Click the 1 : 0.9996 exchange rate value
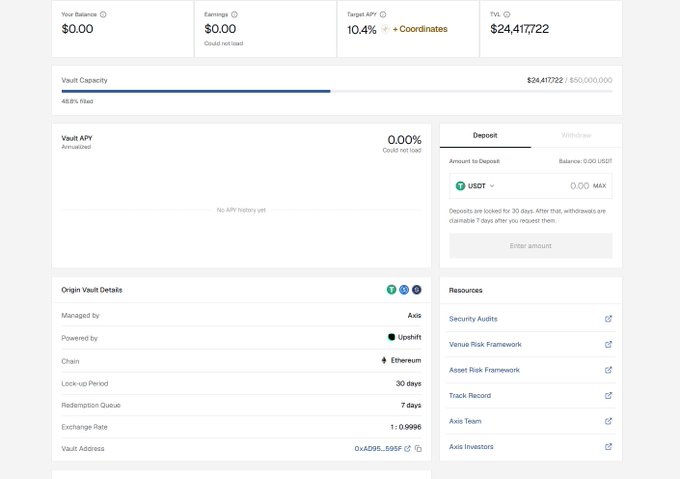Image resolution: width=680 pixels, height=479 pixels. [x=406, y=427]
